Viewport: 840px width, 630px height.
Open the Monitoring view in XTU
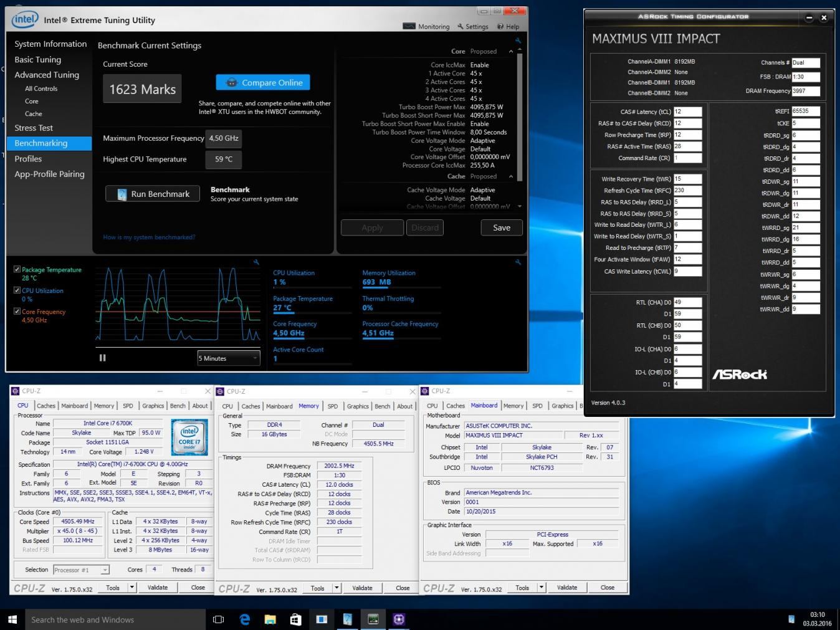[x=426, y=27]
